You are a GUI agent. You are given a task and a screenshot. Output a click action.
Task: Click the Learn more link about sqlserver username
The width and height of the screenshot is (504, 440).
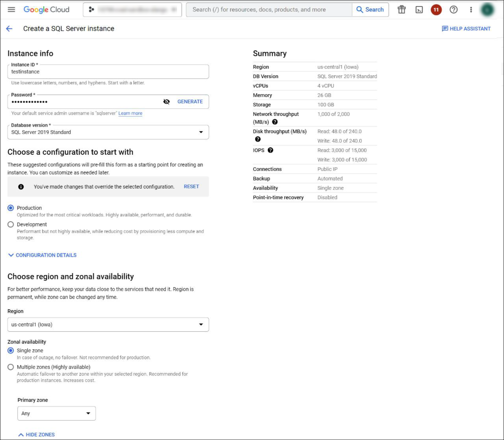pos(130,113)
